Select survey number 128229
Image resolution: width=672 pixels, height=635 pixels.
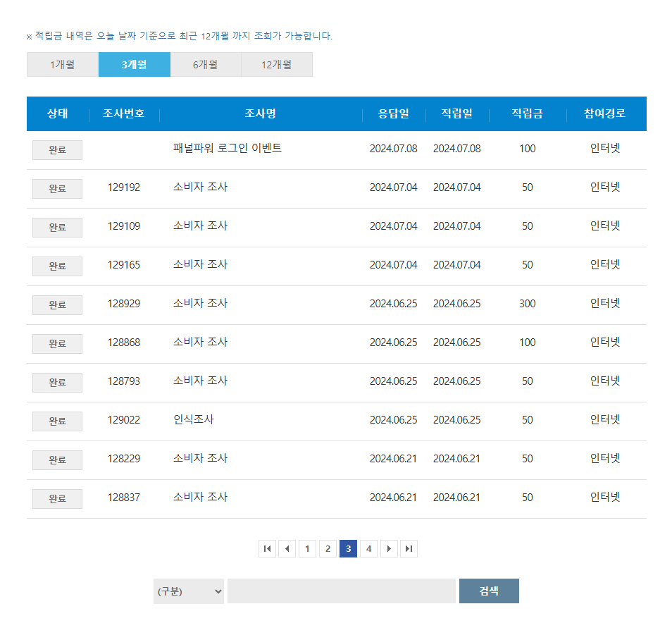(x=124, y=459)
